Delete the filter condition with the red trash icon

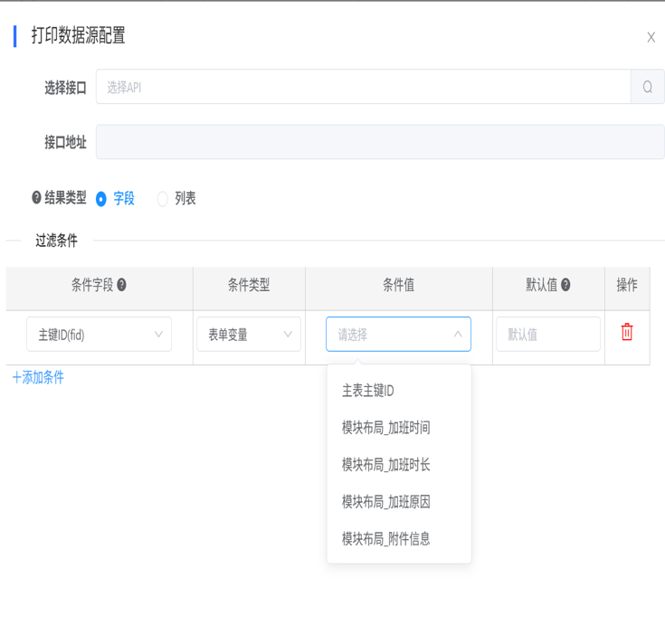click(626, 332)
